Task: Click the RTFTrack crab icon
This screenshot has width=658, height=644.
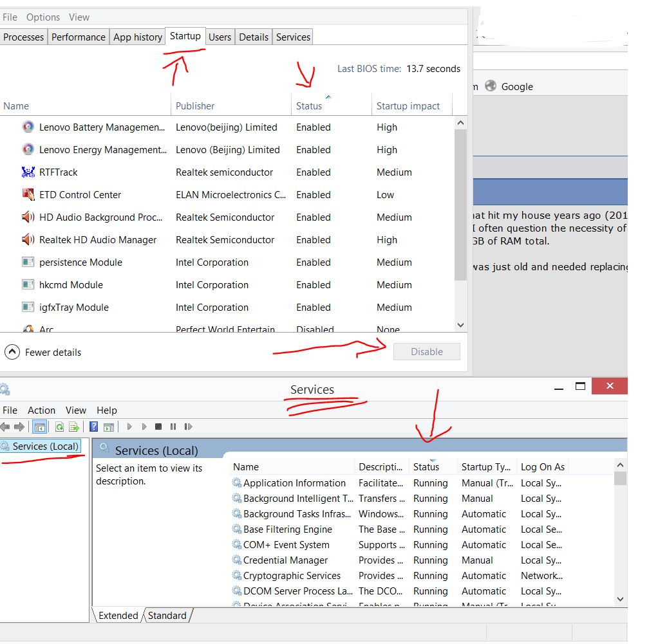Action: click(x=28, y=172)
